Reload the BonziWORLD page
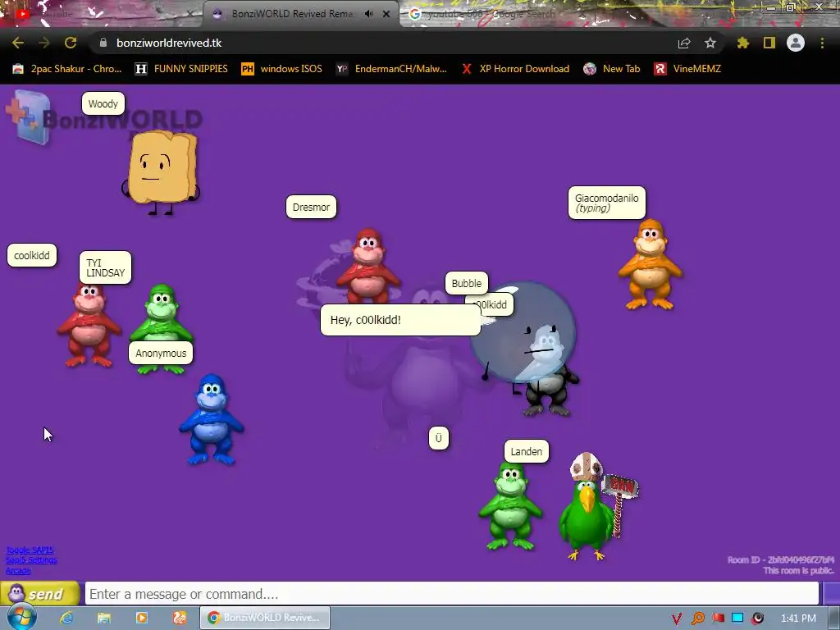The image size is (840, 630). (71, 43)
